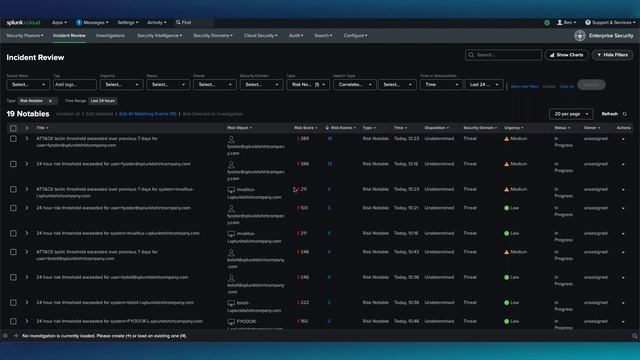Check the botoli ATT&CK tactic row checkbox
The height and width of the screenshot is (360, 640).
point(13,252)
